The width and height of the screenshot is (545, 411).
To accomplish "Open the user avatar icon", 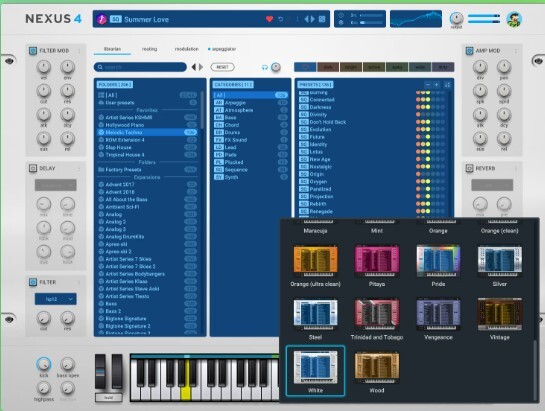I will (514, 19).
